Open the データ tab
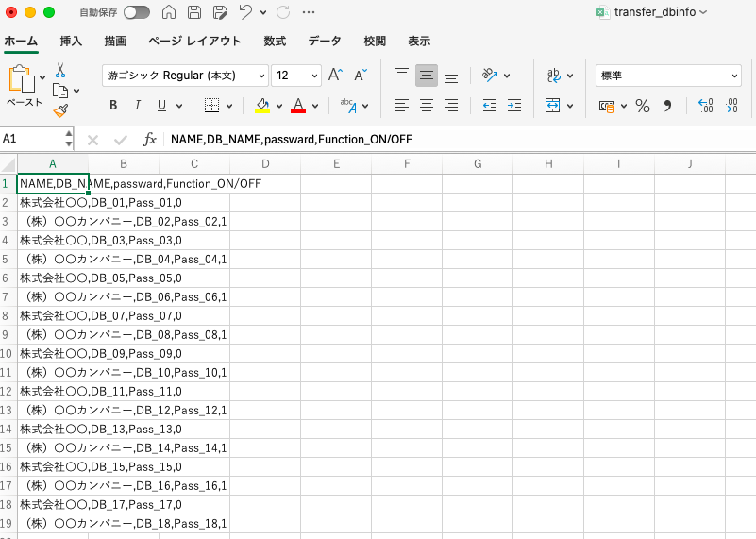The image size is (756, 539). [x=325, y=42]
